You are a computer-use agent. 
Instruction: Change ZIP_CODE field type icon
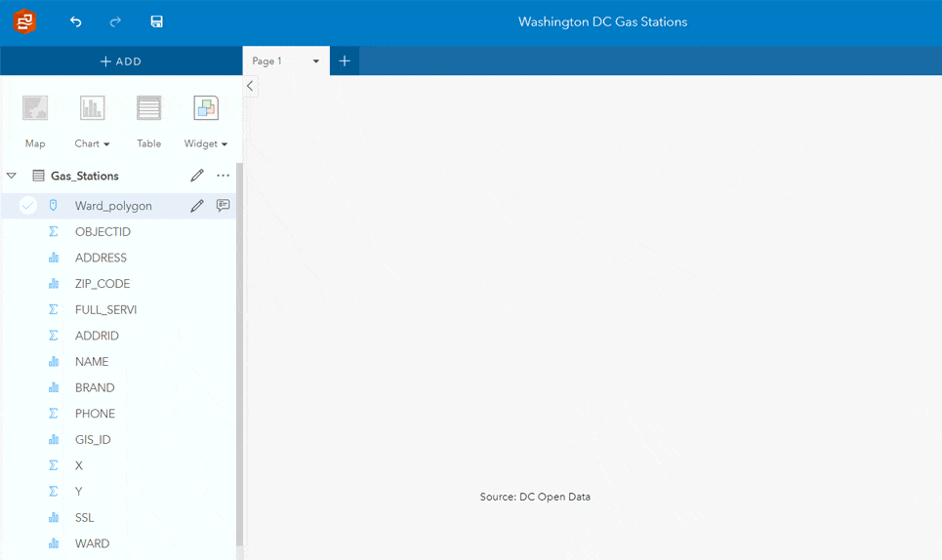[x=54, y=283]
